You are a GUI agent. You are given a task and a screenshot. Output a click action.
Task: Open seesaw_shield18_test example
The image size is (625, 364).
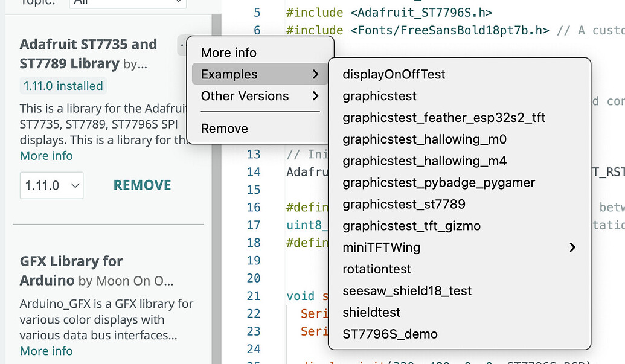coord(407,291)
